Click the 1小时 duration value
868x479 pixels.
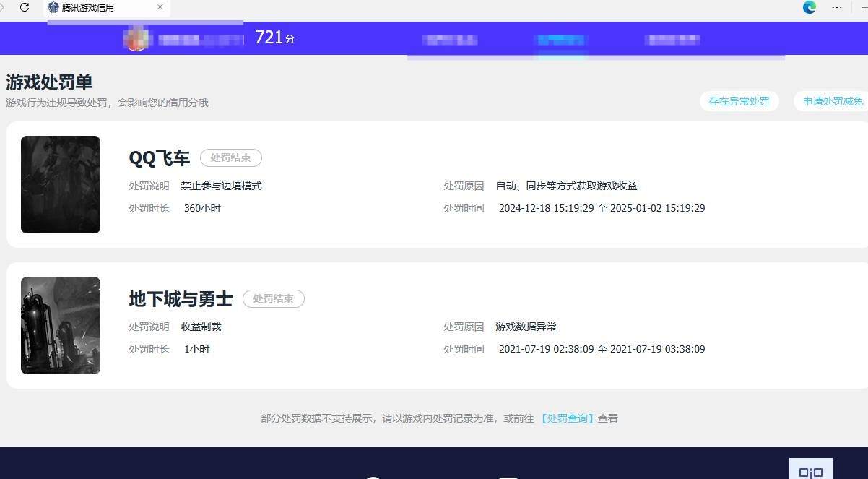pyautogui.click(x=197, y=349)
